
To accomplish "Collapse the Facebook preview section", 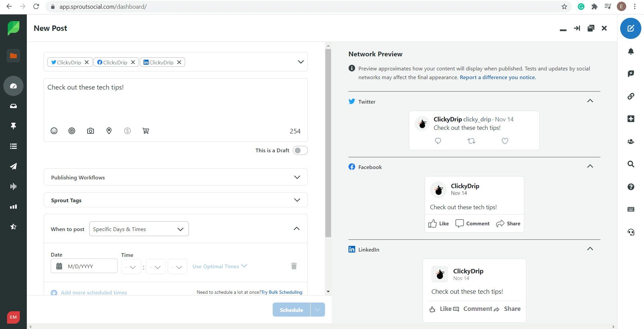I will pyautogui.click(x=590, y=166).
